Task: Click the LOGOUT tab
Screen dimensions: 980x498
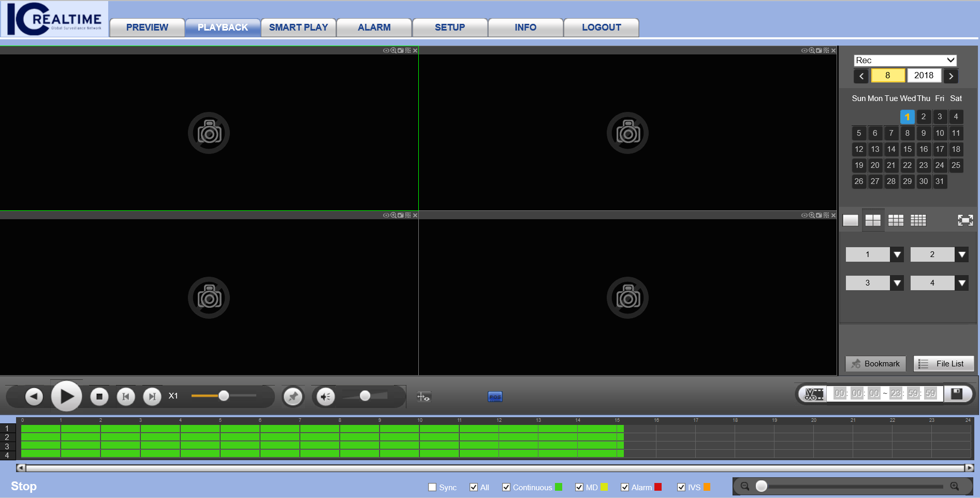Action: pyautogui.click(x=601, y=27)
